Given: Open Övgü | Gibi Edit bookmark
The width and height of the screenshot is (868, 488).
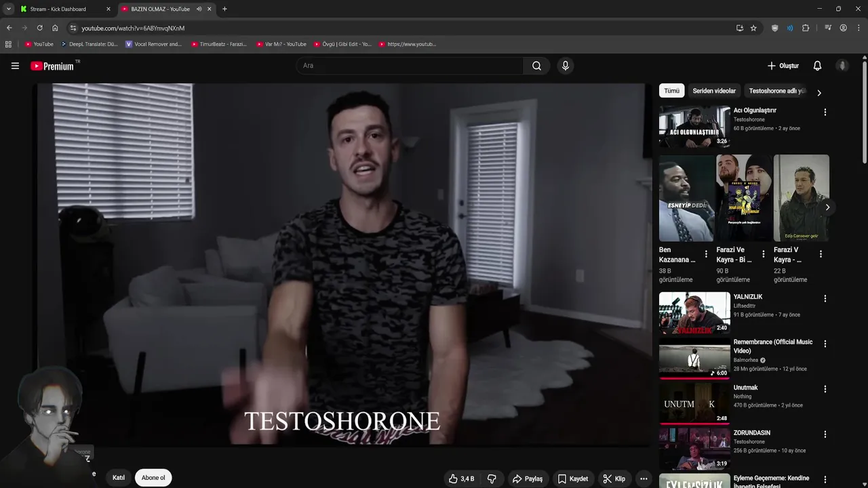Looking at the screenshot, I should [342, 44].
